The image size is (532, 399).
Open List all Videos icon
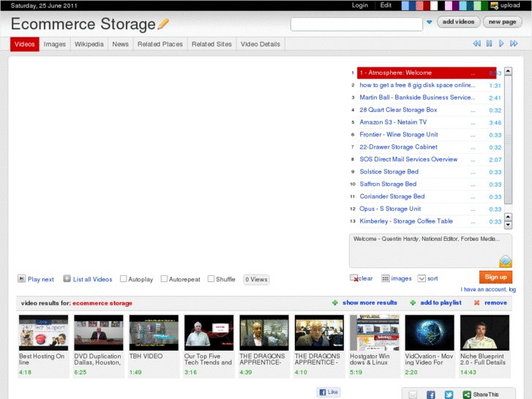[x=67, y=279]
